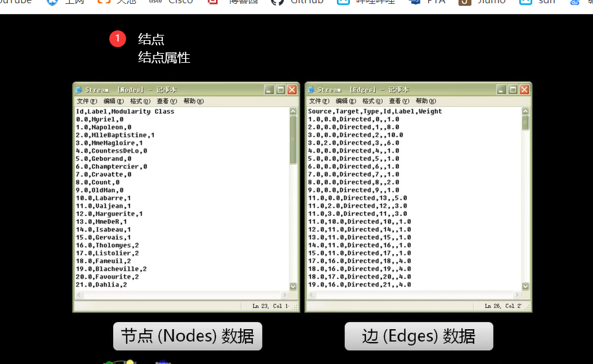
Task: Open 帮助(H) menu in Edges Notepad
Action: [426, 102]
